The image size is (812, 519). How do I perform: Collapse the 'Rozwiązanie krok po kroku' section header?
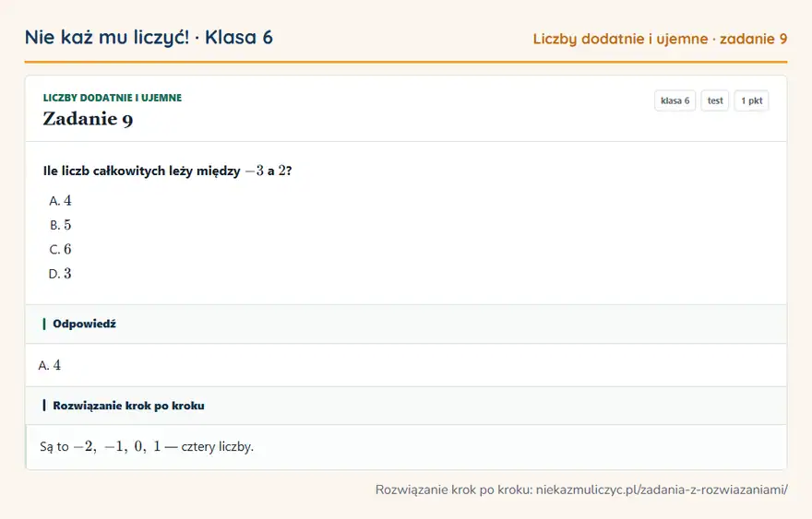tap(406, 406)
